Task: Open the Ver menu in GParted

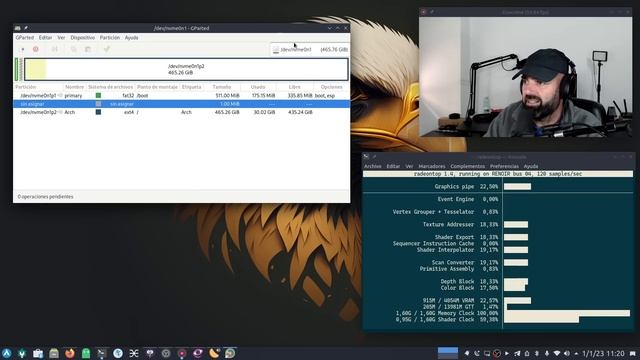Action: tap(61, 38)
